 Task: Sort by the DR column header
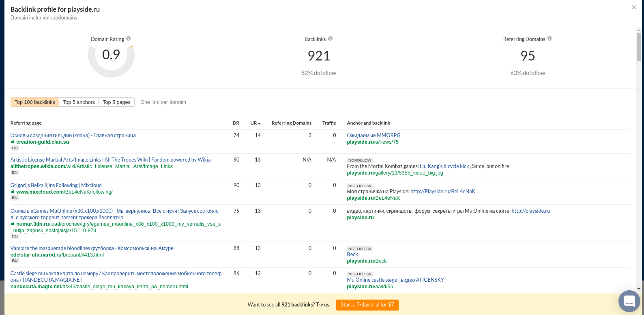(236, 123)
